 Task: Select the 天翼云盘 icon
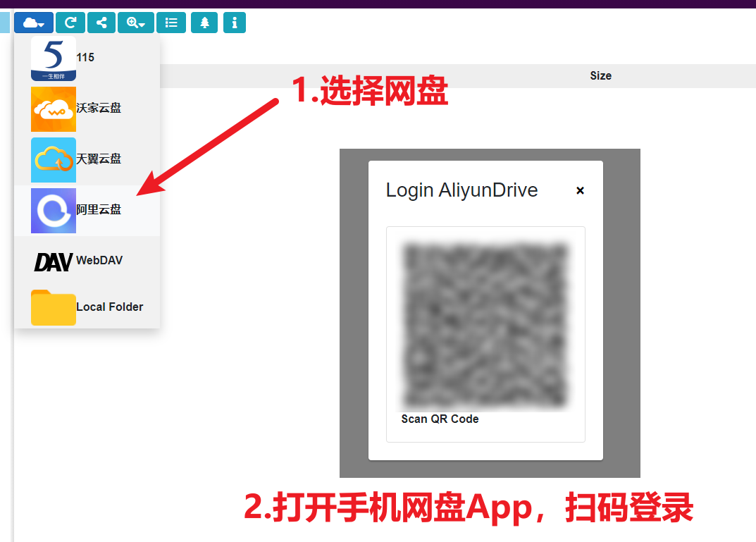coord(54,160)
